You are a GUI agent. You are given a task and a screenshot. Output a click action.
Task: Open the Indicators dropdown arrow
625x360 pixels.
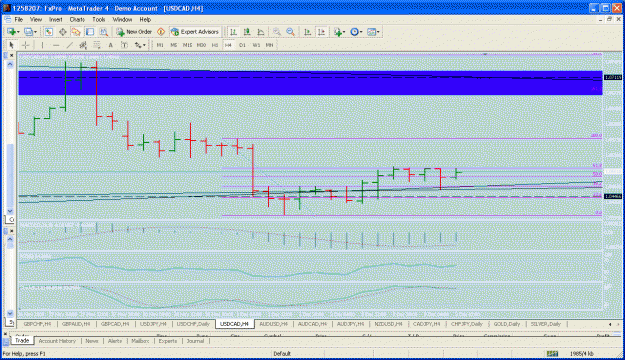pyautogui.click(x=344, y=32)
